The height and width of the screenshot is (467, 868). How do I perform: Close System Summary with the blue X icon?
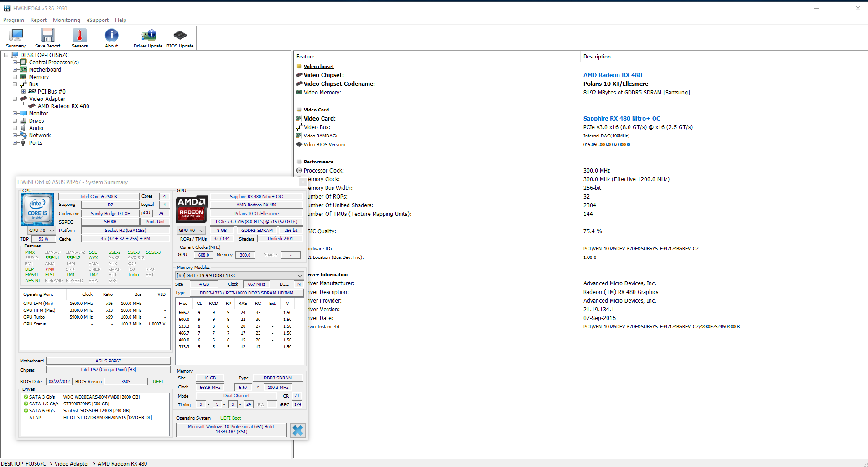tap(298, 430)
